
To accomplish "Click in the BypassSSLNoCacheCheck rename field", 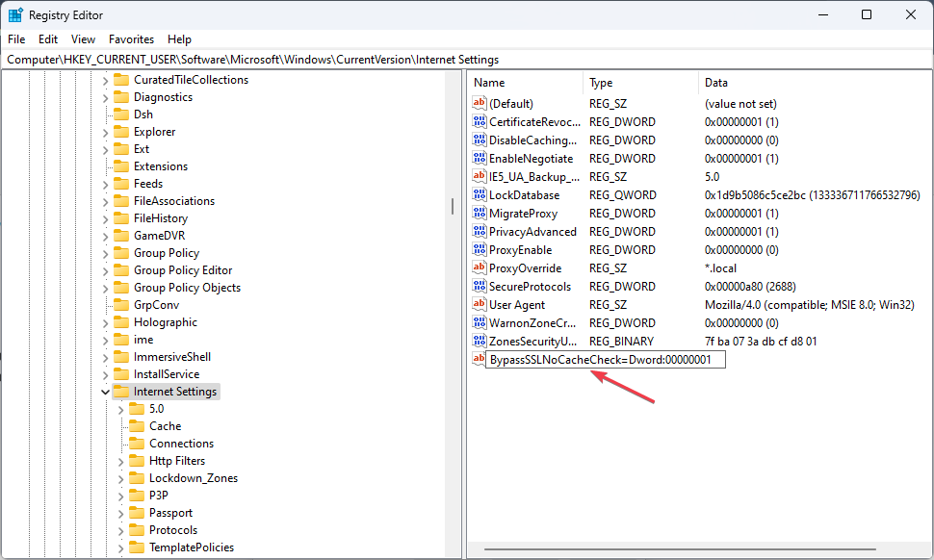I will point(606,360).
